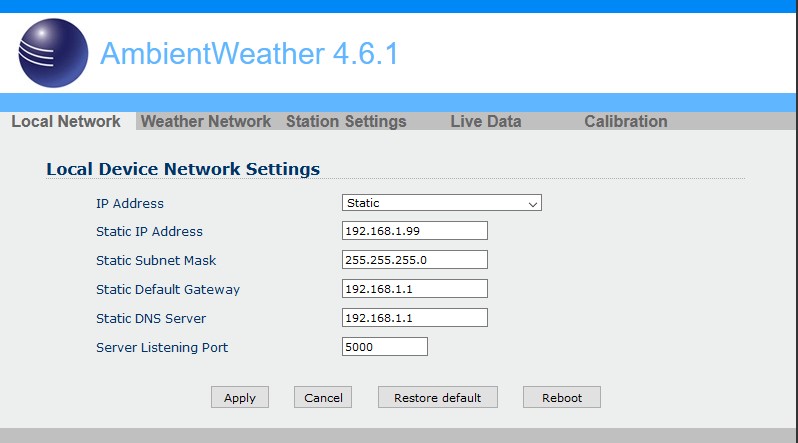Viewport: 798px width, 443px height.
Task: Click the Restore default button
Action: (437, 397)
